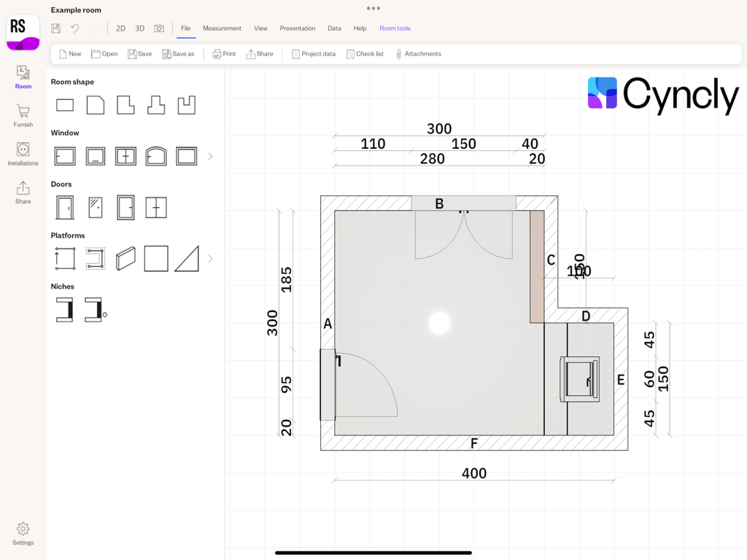Click the Save as button
The height and width of the screenshot is (560, 747).
click(178, 53)
